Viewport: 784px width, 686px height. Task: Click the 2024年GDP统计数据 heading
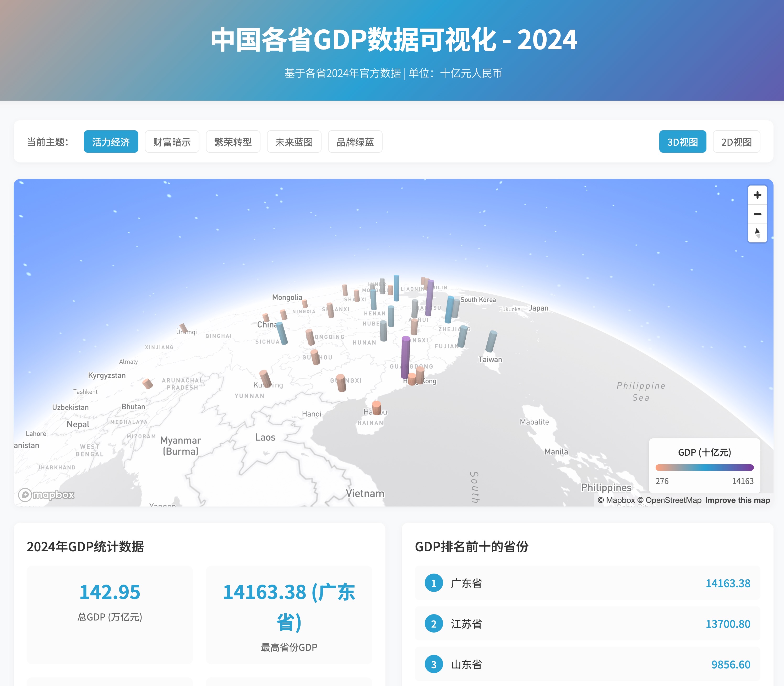85,547
